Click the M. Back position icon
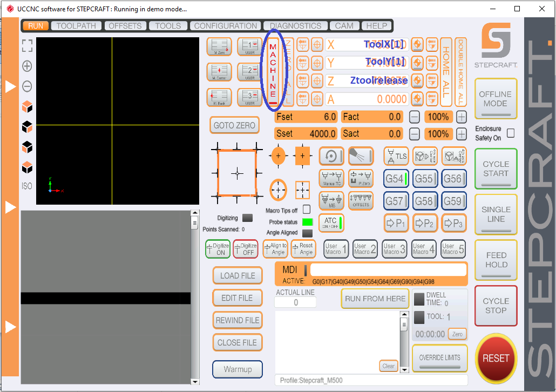 [219, 97]
